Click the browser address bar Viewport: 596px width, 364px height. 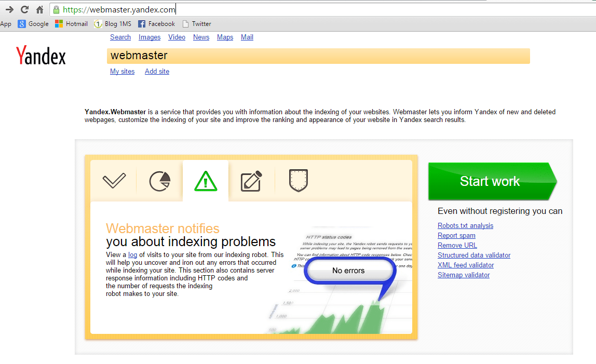coord(311,9)
